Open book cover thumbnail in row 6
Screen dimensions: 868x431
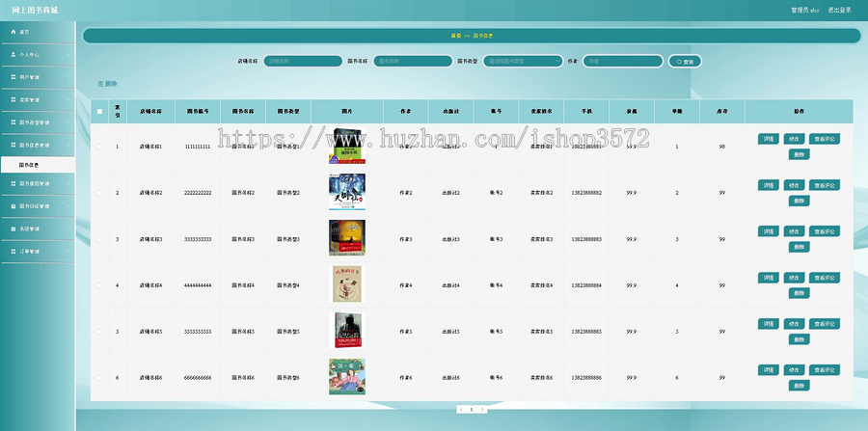tap(347, 377)
